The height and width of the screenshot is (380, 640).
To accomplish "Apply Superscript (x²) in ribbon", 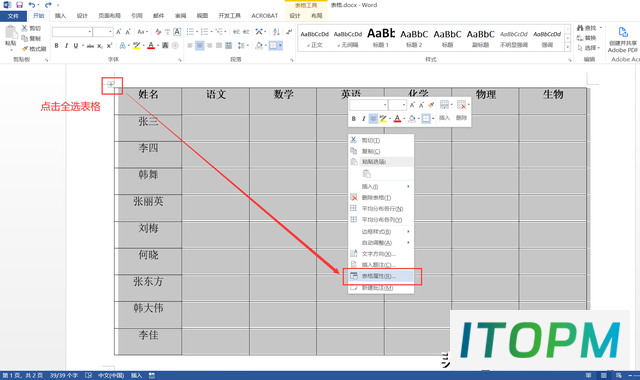I will point(109,46).
